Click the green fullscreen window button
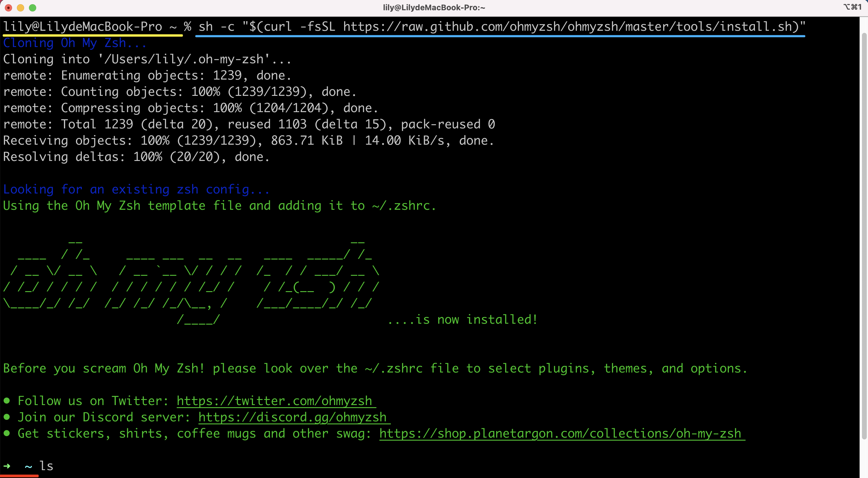The image size is (868, 478). pos(33,8)
